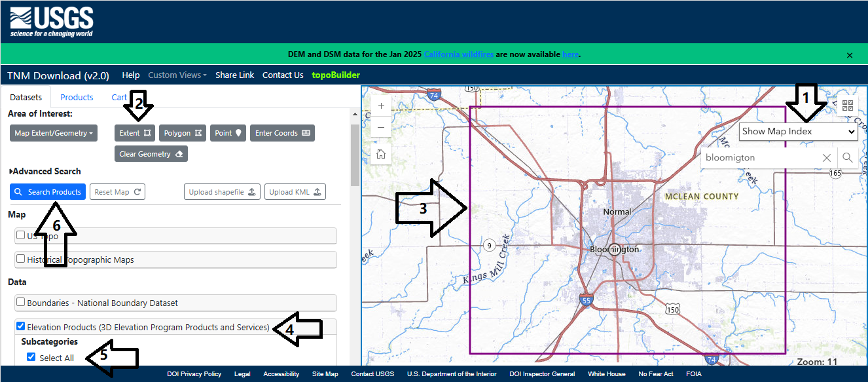Click the Extent draw button
This screenshot has width=868, height=382.
(135, 133)
